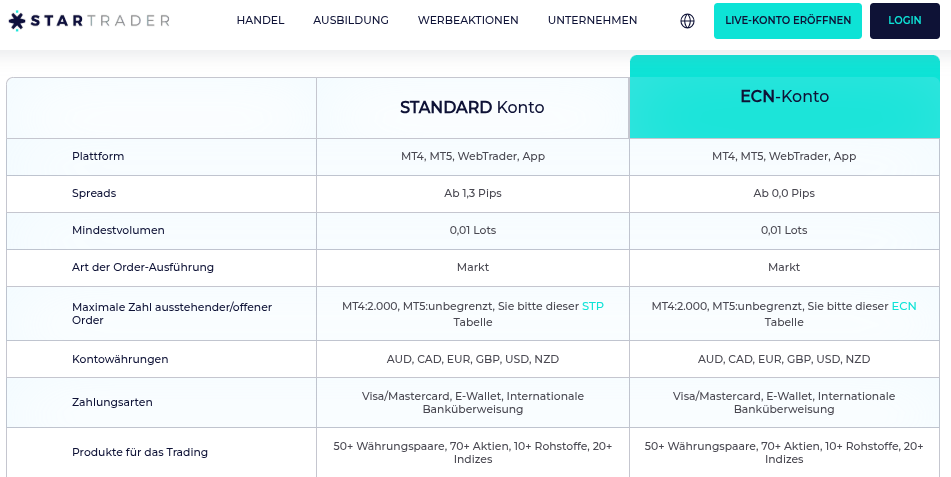Image resolution: width=951 pixels, height=477 pixels.
Task: Select the ECN-Konto column header
Action: (x=784, y=97)
